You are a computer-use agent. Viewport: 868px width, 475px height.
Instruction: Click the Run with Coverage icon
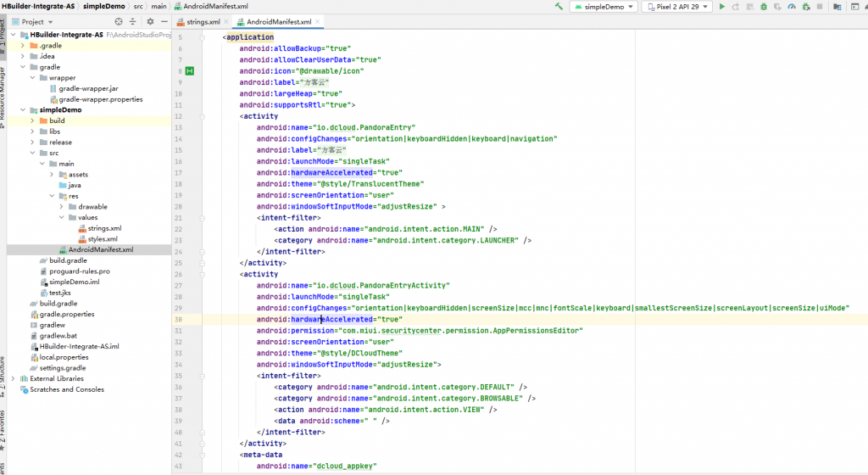[778, 7]
